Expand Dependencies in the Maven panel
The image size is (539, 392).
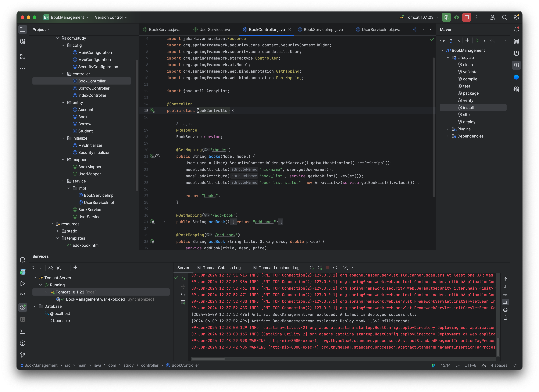pos(448,136)
